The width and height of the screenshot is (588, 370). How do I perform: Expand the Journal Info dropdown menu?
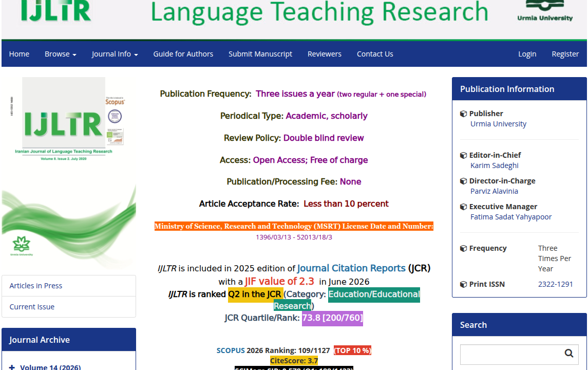(x=115, y=54)
